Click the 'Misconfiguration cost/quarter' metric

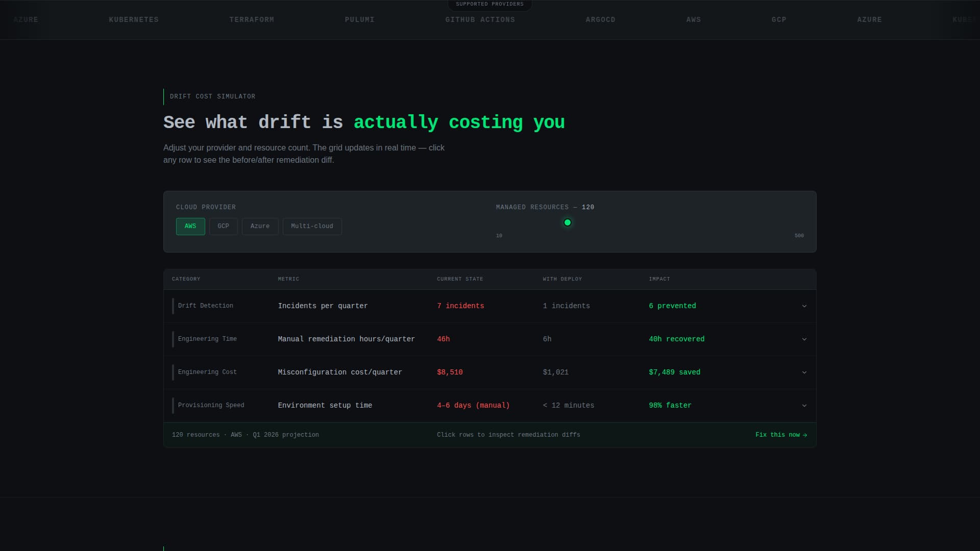[x=339, y=372]
